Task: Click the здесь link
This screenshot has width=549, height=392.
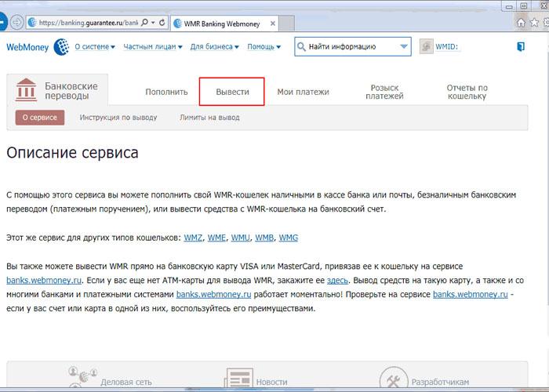Action: (x=337, y=281)
